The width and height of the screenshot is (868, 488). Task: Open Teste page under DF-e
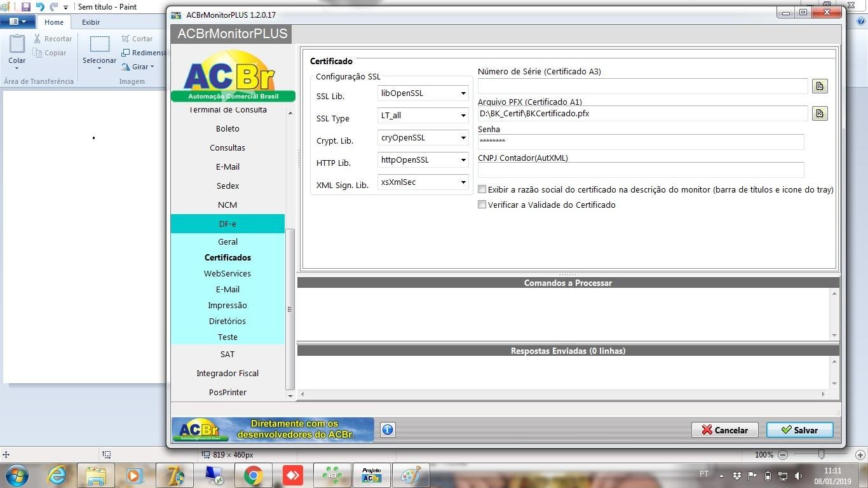click(x=227, y=337)
